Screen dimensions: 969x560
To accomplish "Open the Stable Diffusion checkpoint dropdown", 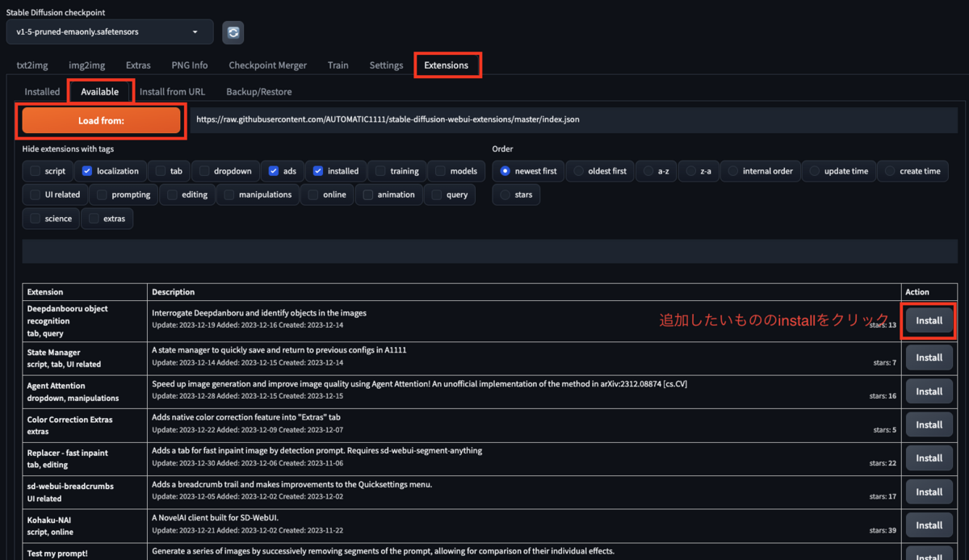I will click(x=110, y=32).
